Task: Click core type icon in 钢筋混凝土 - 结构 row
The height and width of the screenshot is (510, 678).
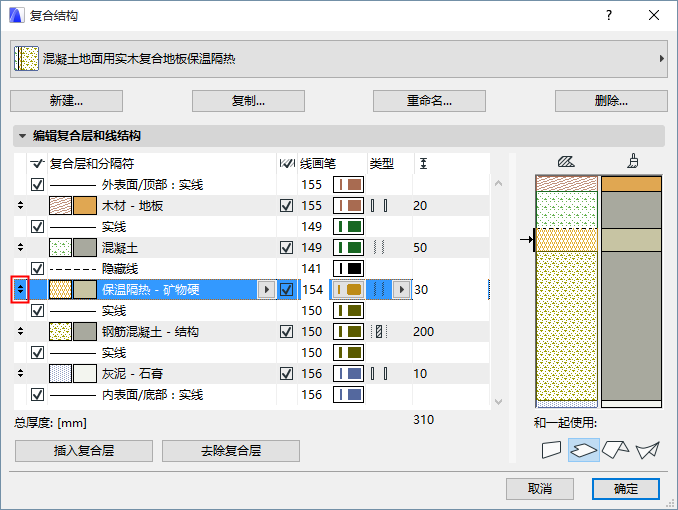Action: point(379,332)
